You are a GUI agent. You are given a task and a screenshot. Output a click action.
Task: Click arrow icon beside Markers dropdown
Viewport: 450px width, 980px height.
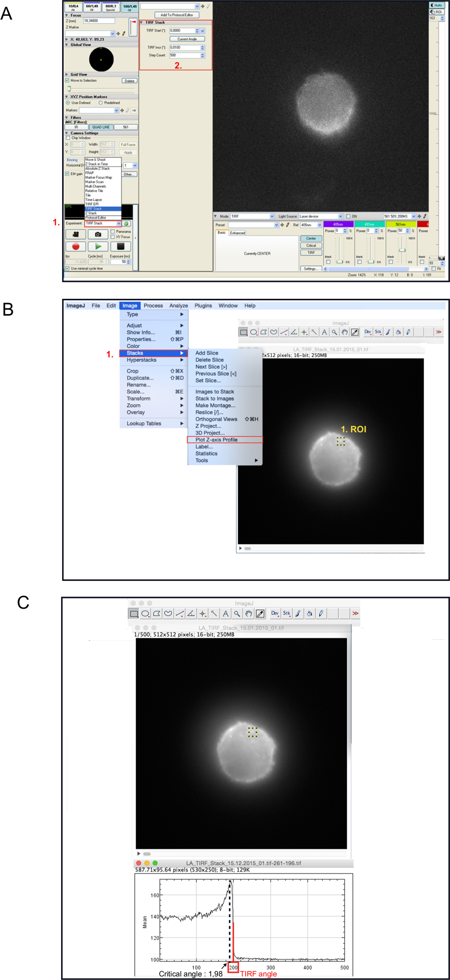134,110
